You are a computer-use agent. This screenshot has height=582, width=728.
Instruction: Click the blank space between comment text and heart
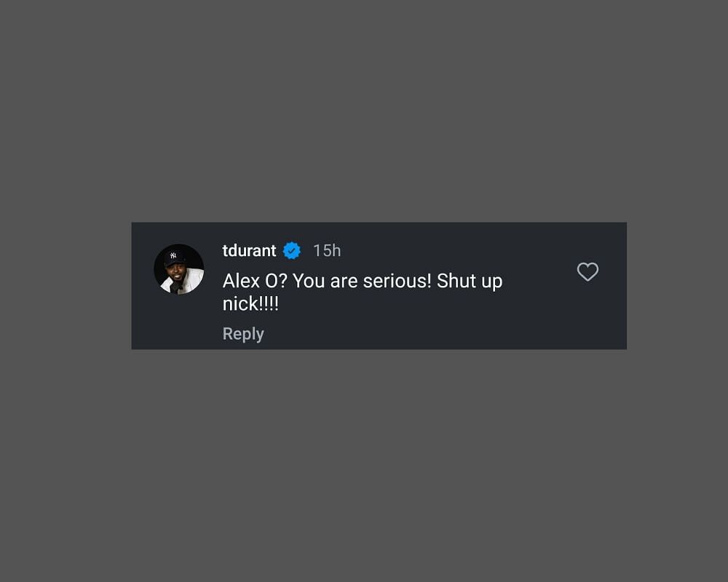[539, 288]
